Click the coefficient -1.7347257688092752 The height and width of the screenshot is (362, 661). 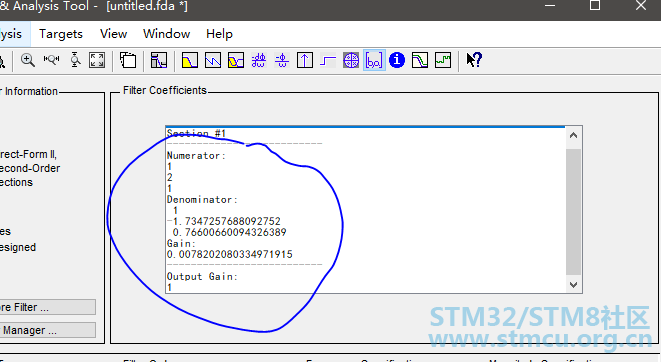coord(224,221)
